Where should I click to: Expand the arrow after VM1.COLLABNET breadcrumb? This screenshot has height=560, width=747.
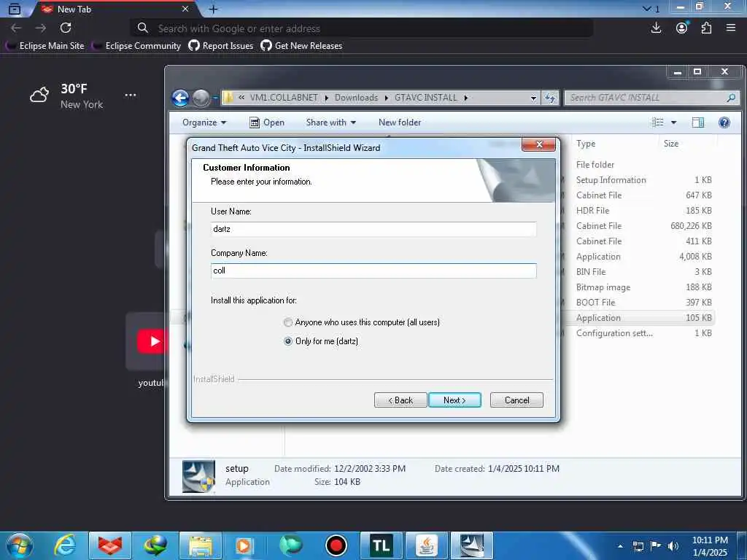pos(326,98)
